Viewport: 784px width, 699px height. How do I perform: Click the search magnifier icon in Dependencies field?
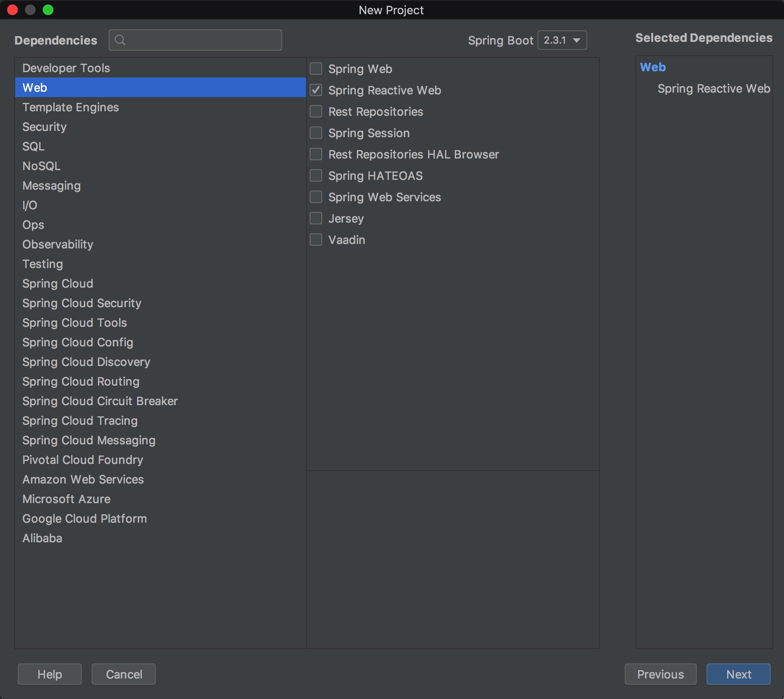click(120, 40)
